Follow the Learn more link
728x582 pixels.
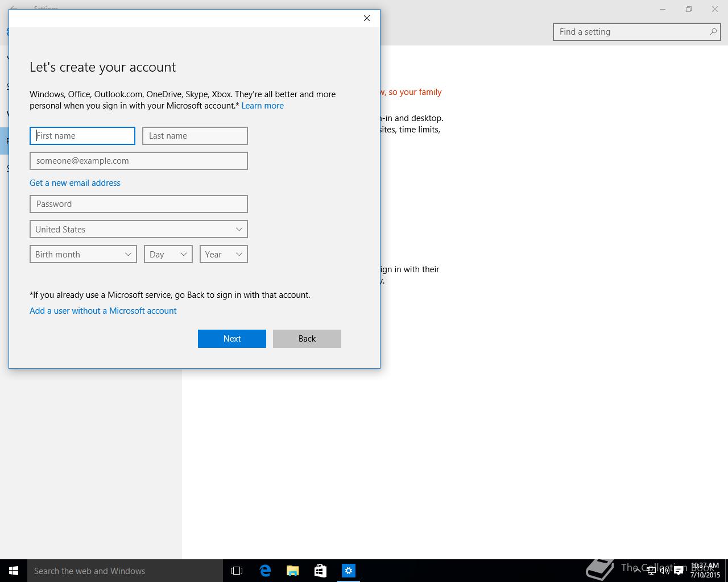coord(262,106)
